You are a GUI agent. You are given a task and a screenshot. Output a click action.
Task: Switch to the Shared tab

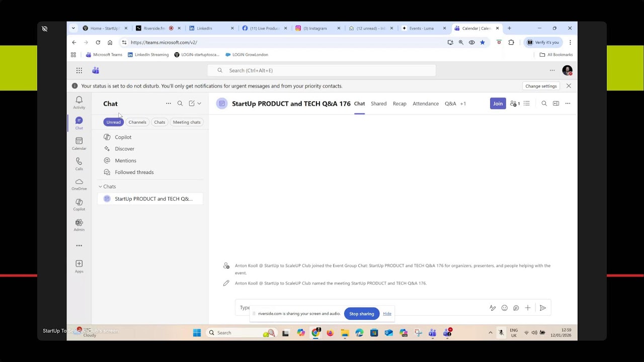379,104
